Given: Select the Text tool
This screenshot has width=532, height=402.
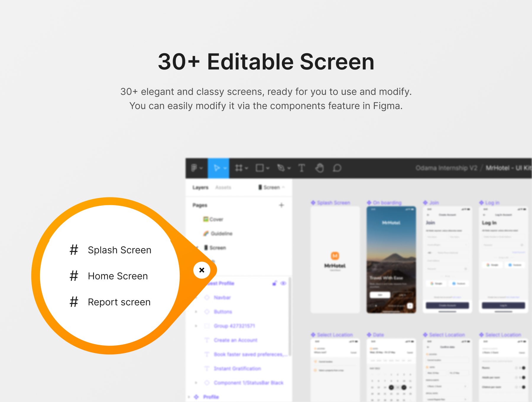Looking at the screenshot, I should [x=301, y=168].
